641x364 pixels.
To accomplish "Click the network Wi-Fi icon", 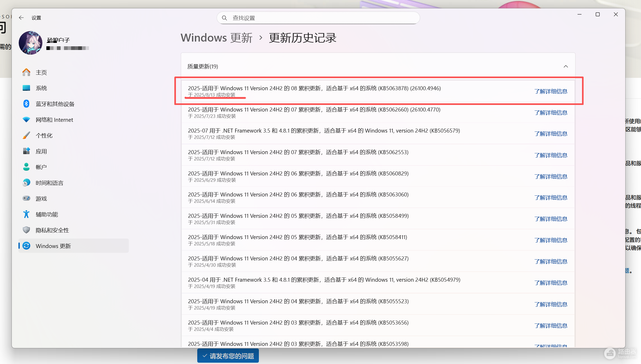I will click(x=26, y=120).
